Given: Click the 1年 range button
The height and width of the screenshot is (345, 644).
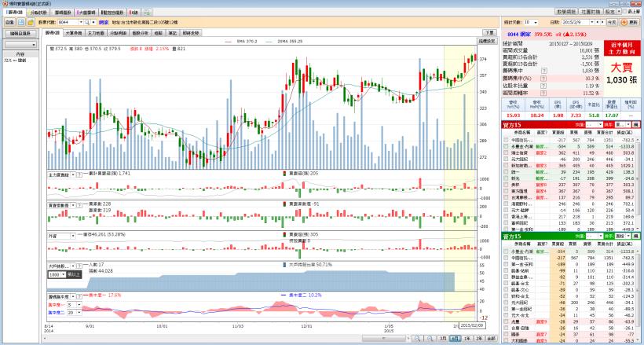Looking at the screenshot, I should click(466, 338).
